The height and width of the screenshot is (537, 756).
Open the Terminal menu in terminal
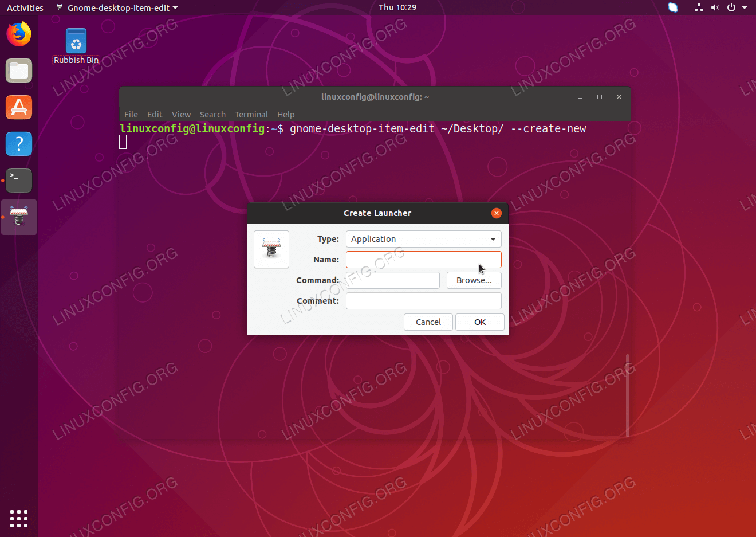(x=251, y=115)
